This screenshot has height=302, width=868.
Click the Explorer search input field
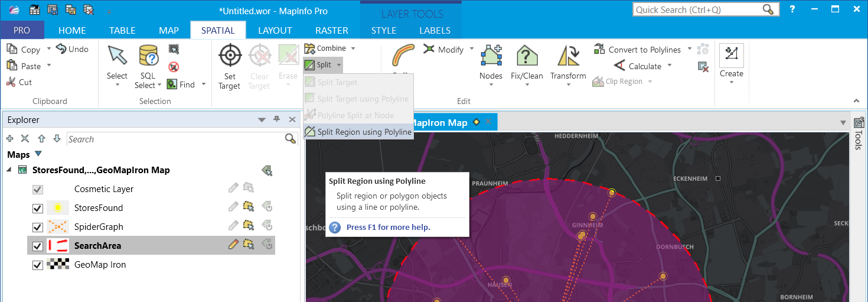coord(174,139)
